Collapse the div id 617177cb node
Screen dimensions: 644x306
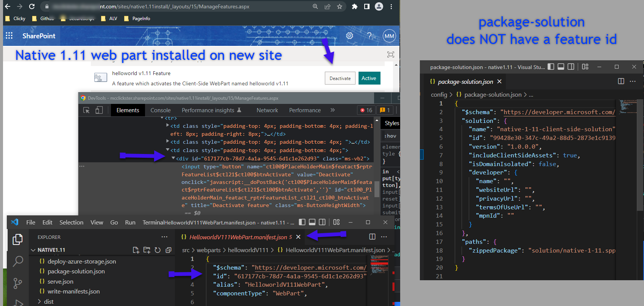pos(173,158)
